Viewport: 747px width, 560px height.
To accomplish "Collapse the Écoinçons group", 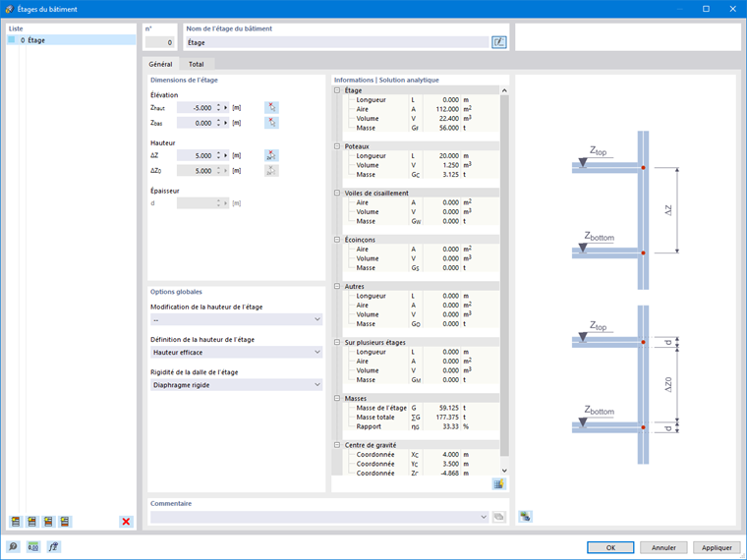I will 337,240.
